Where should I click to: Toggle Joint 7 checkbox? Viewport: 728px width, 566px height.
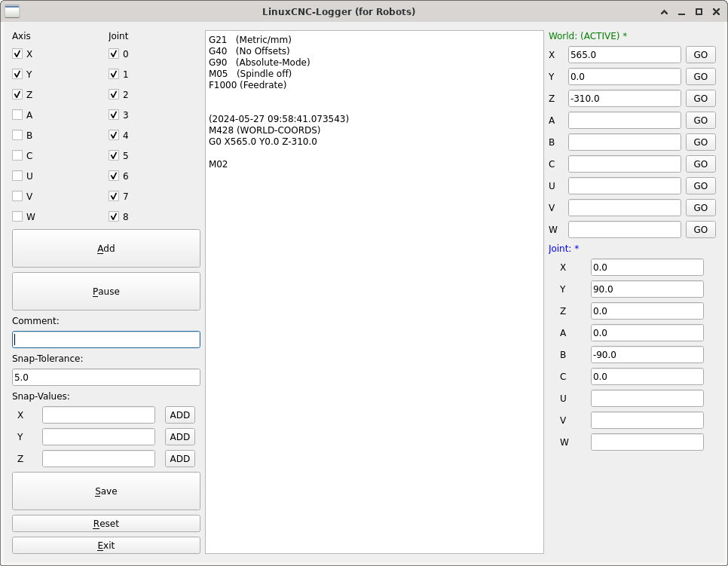coord(114,196)
